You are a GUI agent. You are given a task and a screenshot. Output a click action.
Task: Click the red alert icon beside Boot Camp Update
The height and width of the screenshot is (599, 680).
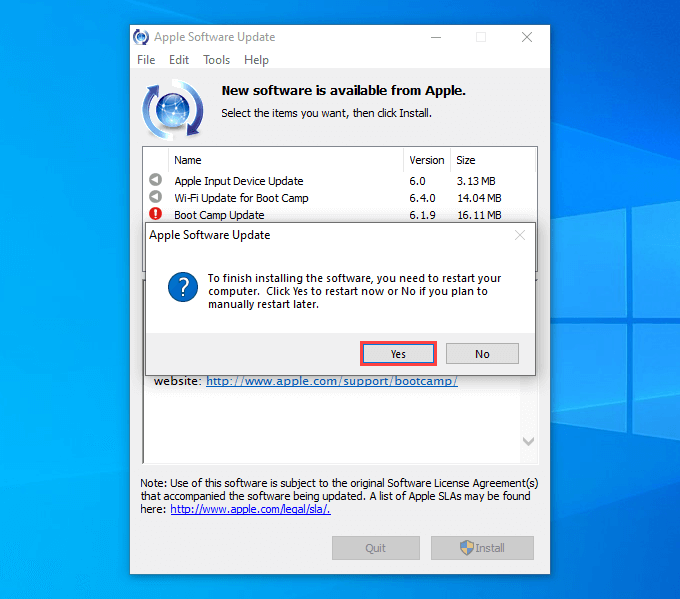point(155,214)
